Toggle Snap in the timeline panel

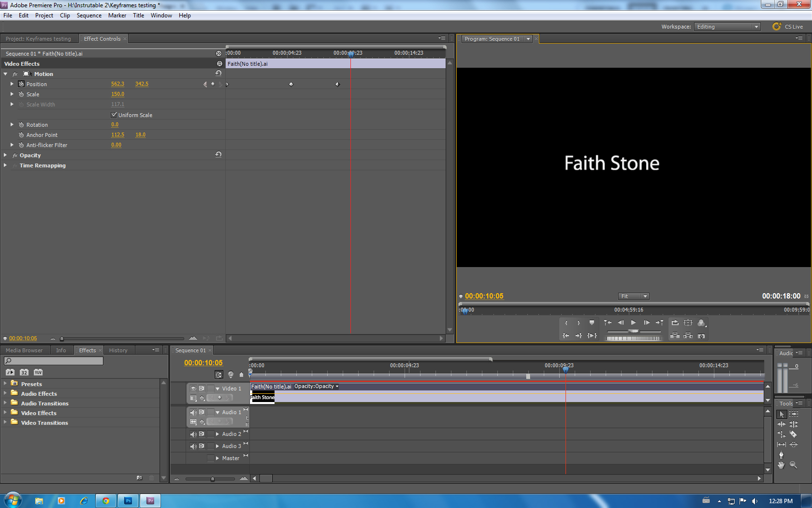point(219,374)
